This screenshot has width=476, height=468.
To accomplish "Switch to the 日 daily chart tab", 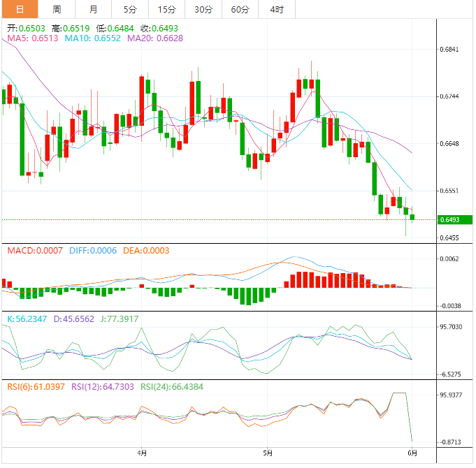I will [19, 9].
